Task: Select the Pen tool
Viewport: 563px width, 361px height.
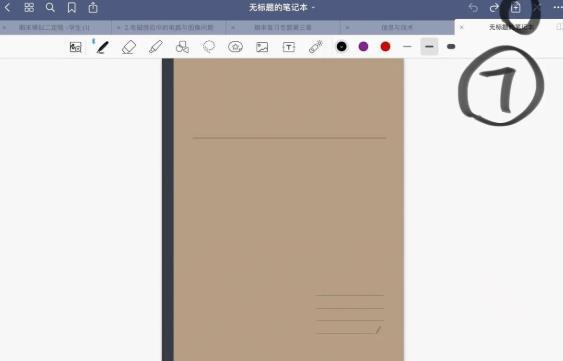Action: [102, 47]
